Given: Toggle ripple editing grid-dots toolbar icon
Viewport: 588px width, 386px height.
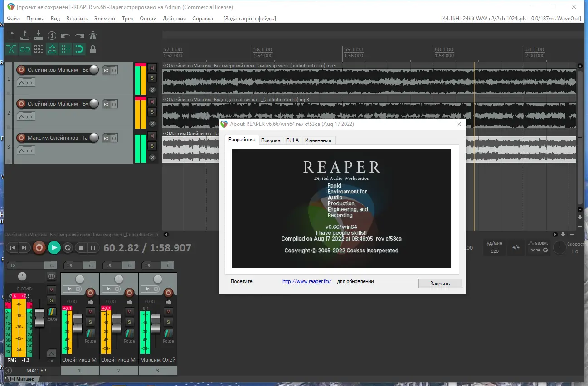Looking at the screenshot, I should click(x=39, y=49).
